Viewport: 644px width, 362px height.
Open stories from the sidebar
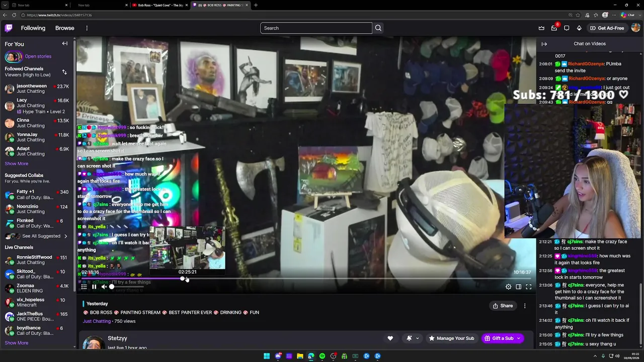[x=38, y=56]
